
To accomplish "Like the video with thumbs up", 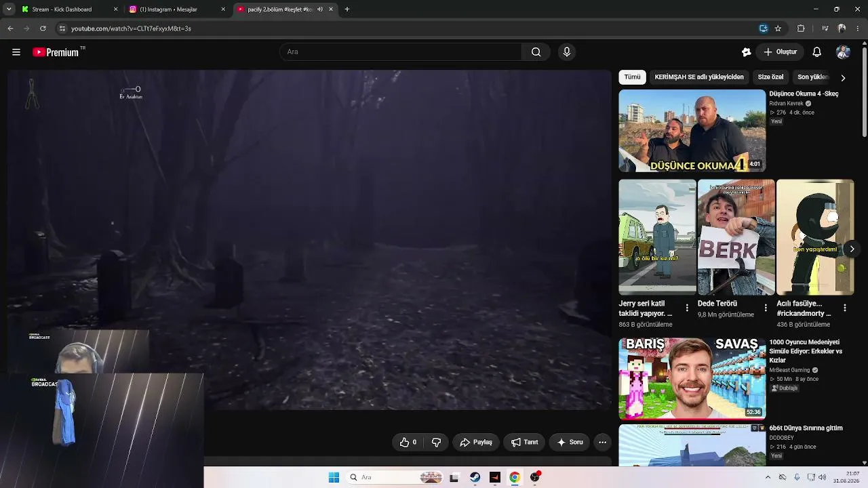I will tap(408, 443).
